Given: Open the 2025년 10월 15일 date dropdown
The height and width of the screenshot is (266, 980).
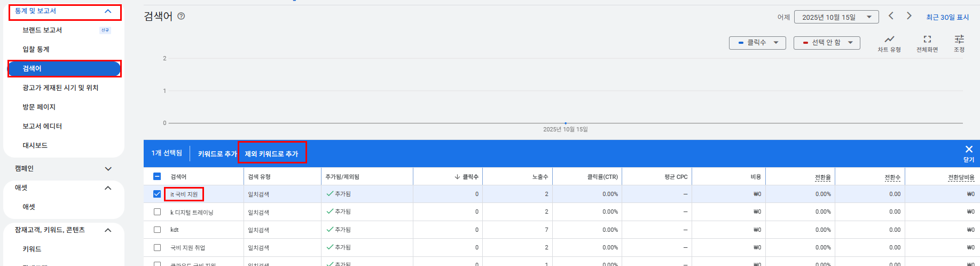Looking at the screenshot, I should 836,17.
